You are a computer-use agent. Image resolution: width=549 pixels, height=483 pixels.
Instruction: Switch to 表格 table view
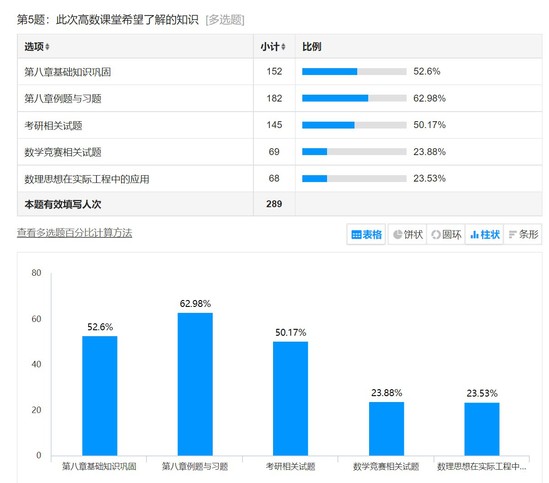click(366, 234)
